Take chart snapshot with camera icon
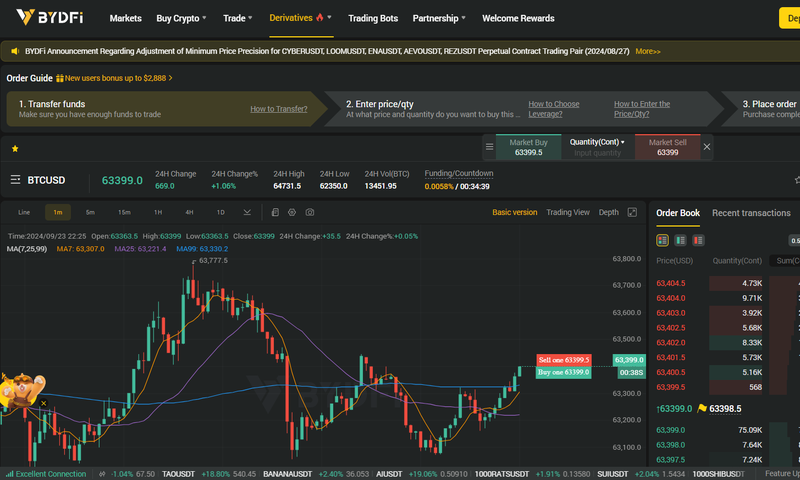 [310, 212]
